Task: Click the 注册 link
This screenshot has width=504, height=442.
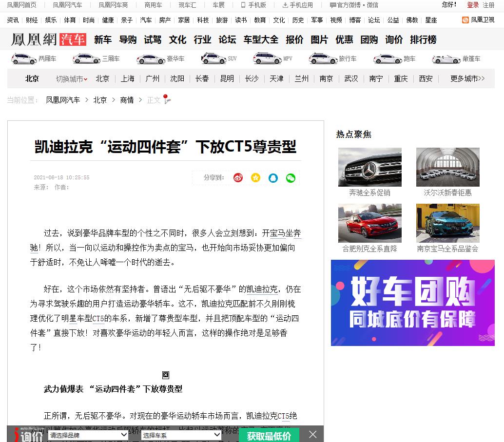Action: point(488,5)
